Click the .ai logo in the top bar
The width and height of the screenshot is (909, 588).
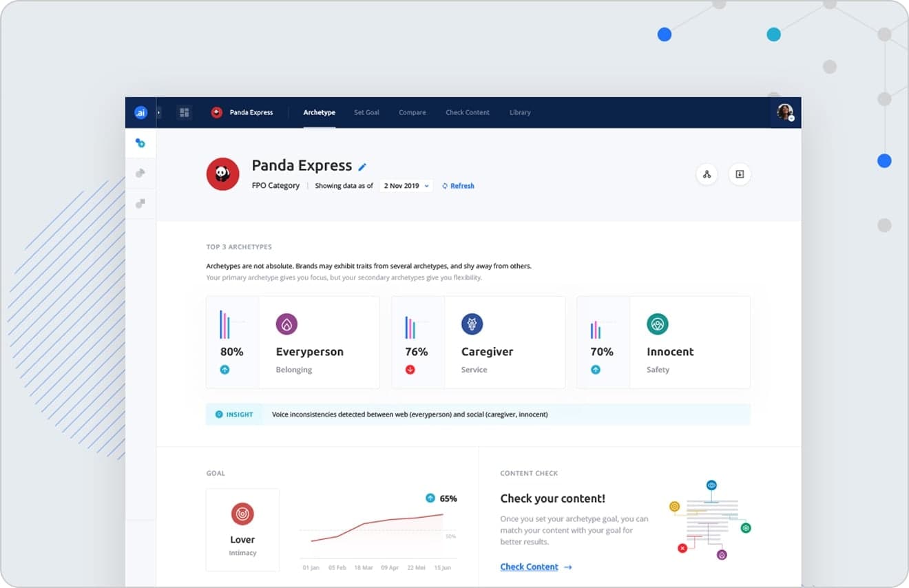(140, 112)
